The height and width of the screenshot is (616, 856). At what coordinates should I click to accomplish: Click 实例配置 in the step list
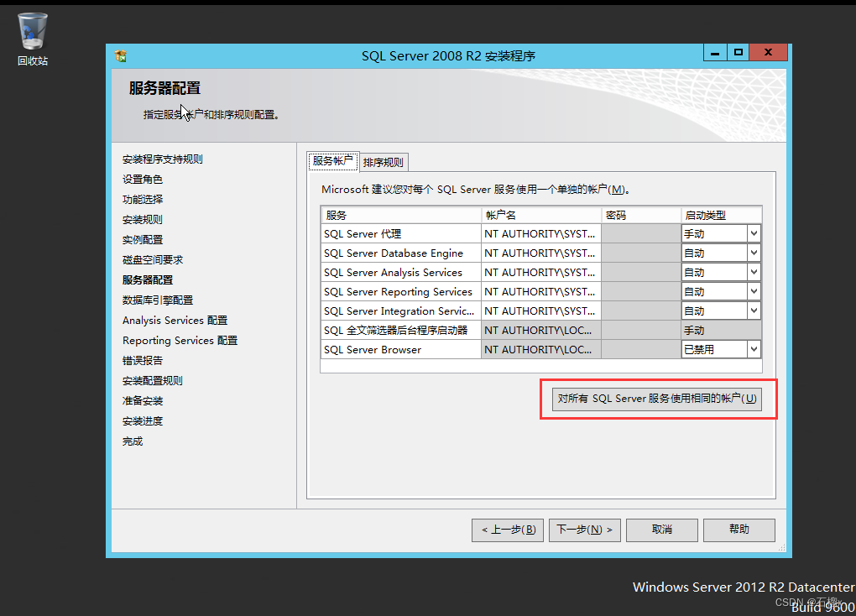click(142, 240)
